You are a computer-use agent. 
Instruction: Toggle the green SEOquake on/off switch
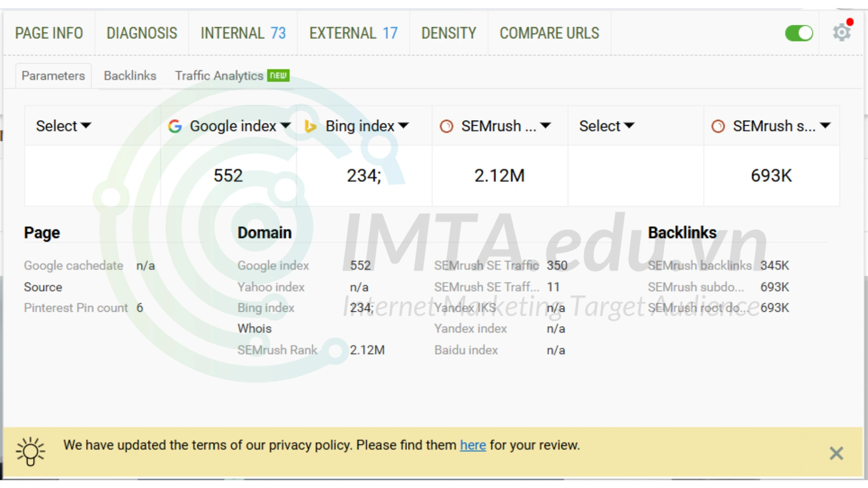(x=799, y=33)
